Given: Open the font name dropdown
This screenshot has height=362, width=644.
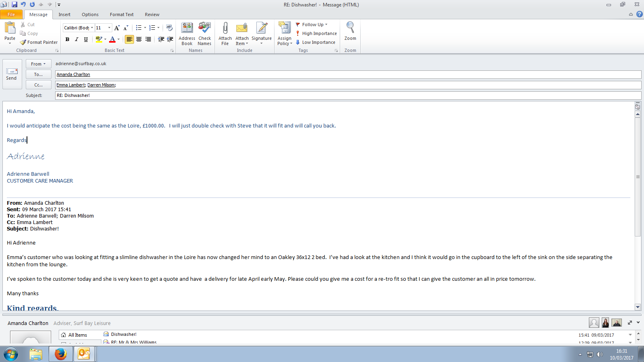Looking at the screenshot, I should coord(92,28).
